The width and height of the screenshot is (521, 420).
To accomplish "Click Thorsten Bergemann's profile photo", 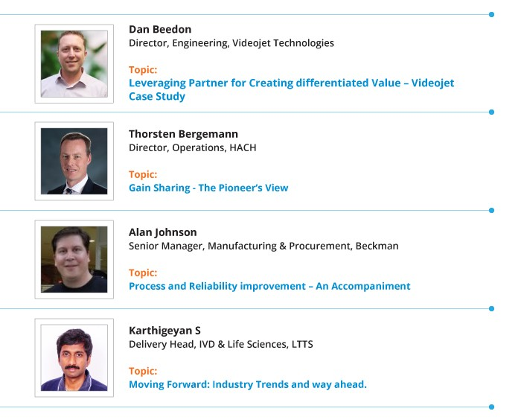I will pos(74,162).
